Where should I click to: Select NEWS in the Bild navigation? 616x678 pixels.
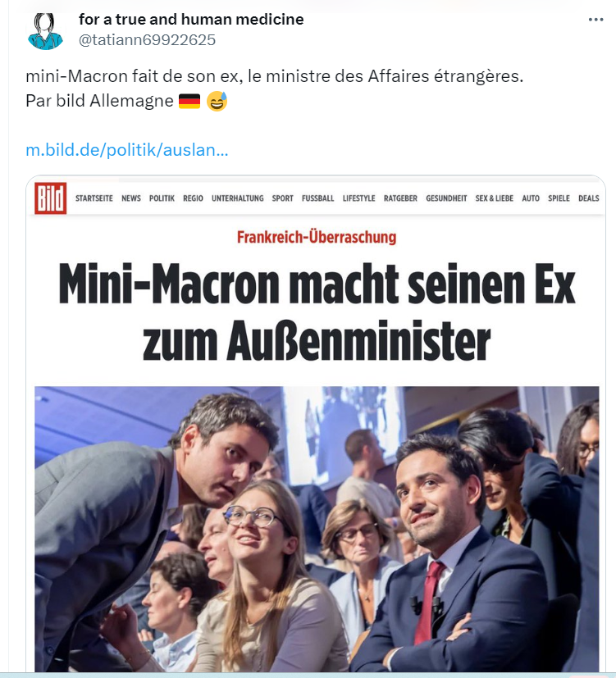point(131,198)
